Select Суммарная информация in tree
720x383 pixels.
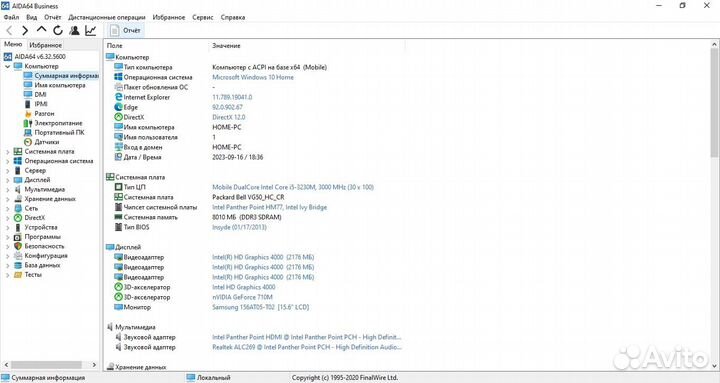(67, 76)
